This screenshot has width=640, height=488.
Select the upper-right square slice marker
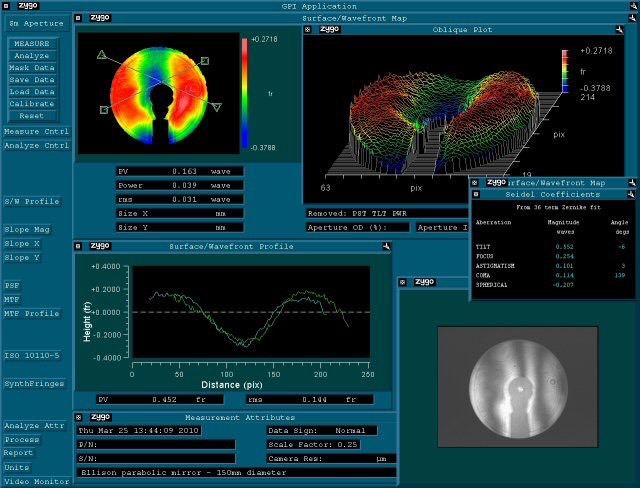(x=204, y=61)
